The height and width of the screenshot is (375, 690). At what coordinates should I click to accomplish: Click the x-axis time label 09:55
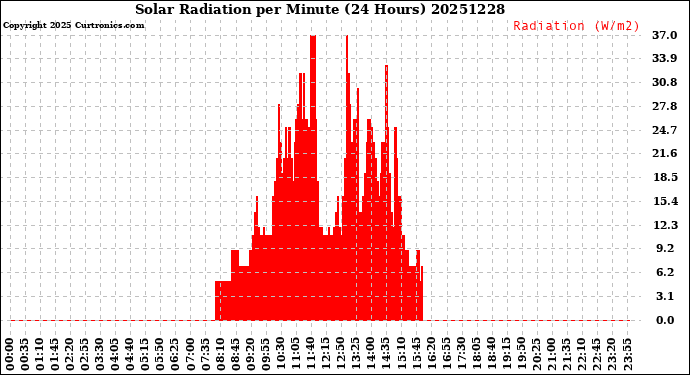(x=266, y=355)
